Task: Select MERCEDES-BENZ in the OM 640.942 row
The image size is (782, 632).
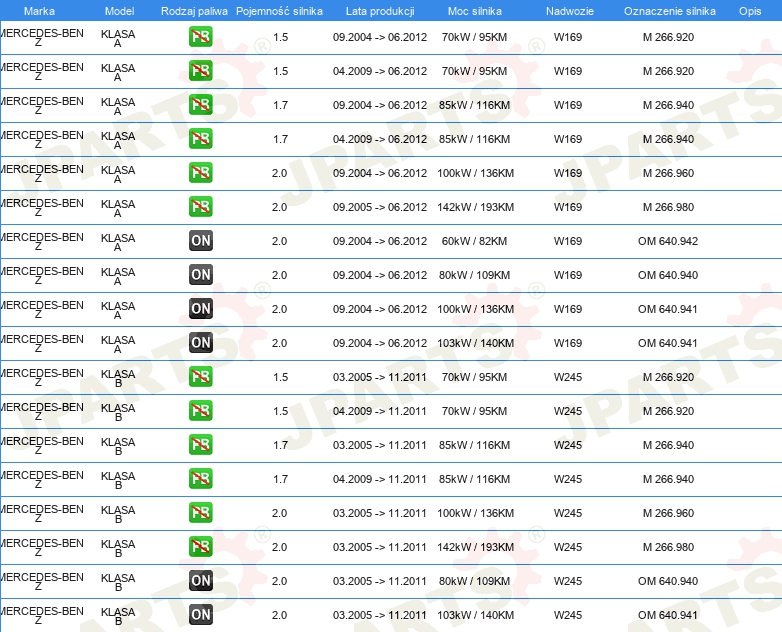Action: tap(42, 242)
